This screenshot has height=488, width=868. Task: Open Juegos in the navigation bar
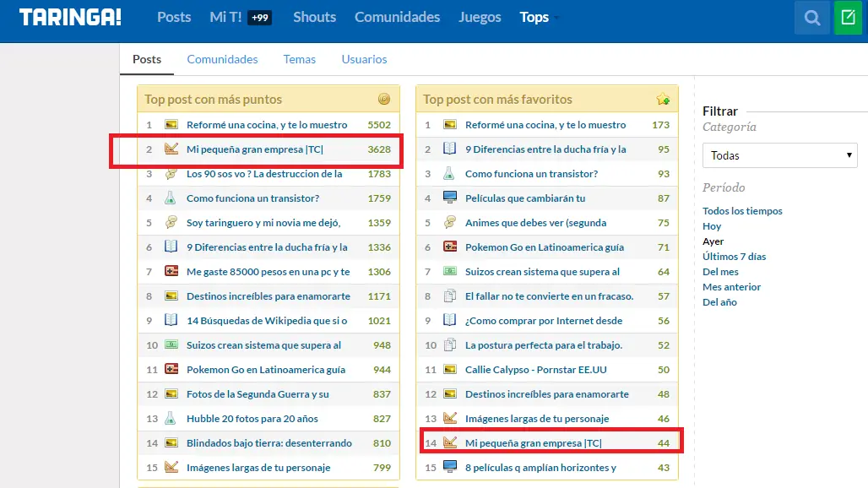click(x=480, y=17)
